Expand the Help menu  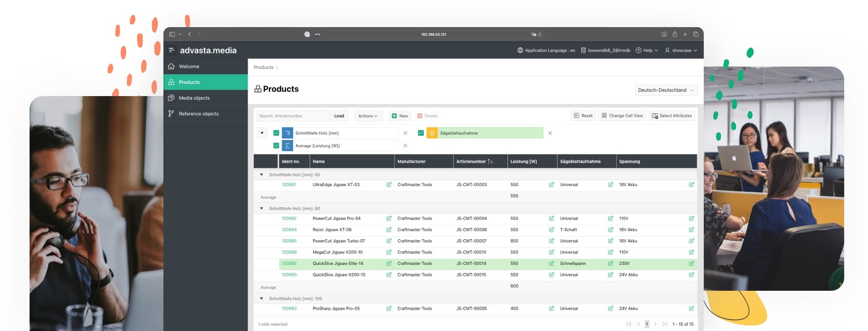pos(647,51)
